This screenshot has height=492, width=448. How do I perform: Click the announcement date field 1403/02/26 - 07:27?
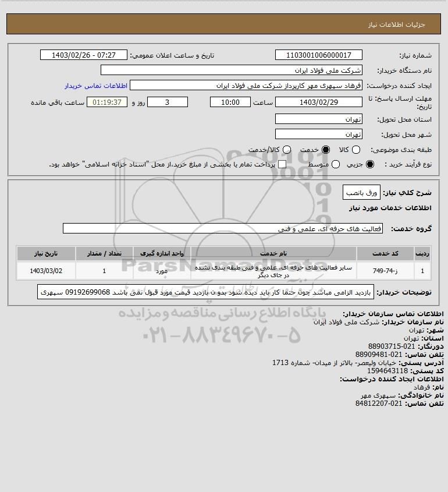coord(84,55)
